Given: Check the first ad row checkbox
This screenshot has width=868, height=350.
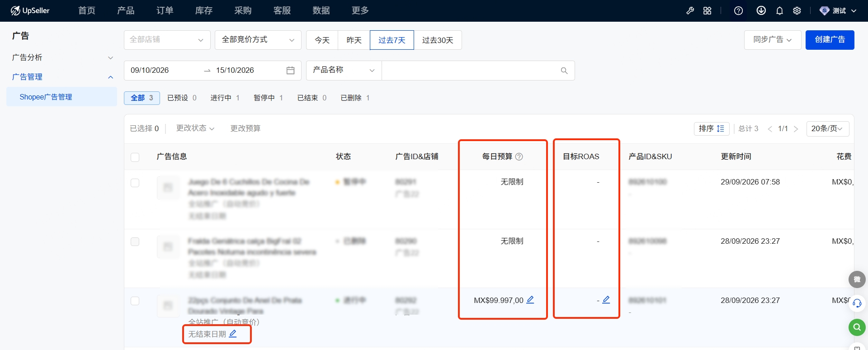Looking at the screenshot, I should (x=135, y=183).
